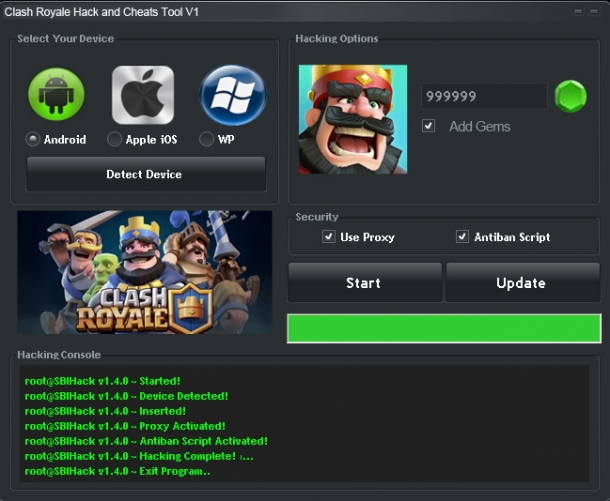Click the Start button
This screenshot has width=610, height=501.
pos(365,282)
